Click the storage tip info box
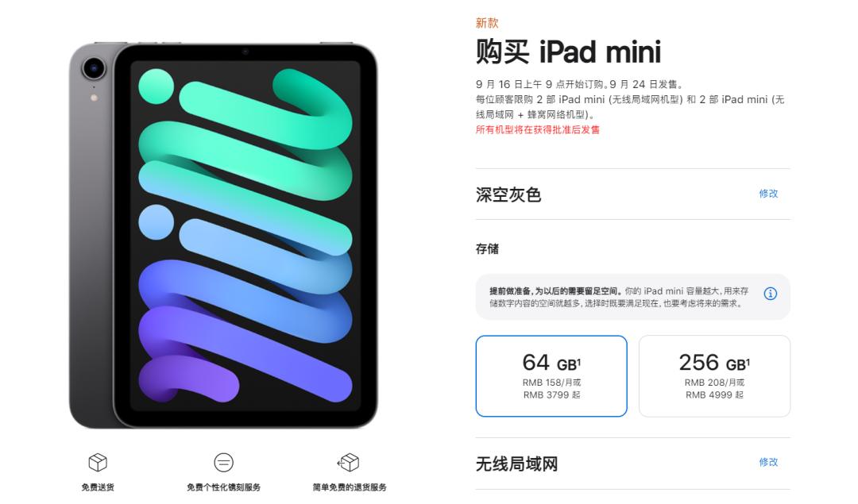858x504 pixels. pos(632,297)
